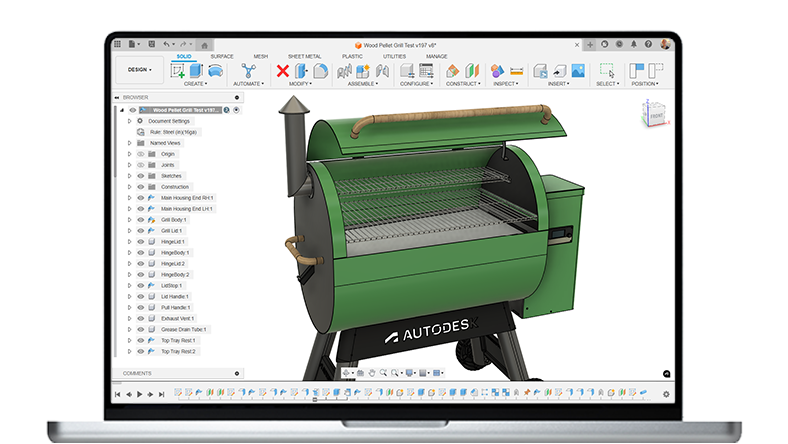
Task: Click the Insert Canvas image icon
Action: click(x=578, y=71)
